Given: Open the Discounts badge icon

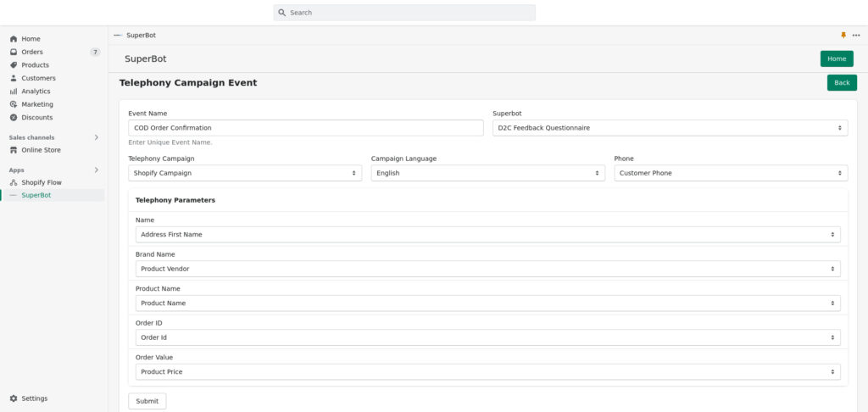Looking at the screenshot, I should (x=14, y=117).
